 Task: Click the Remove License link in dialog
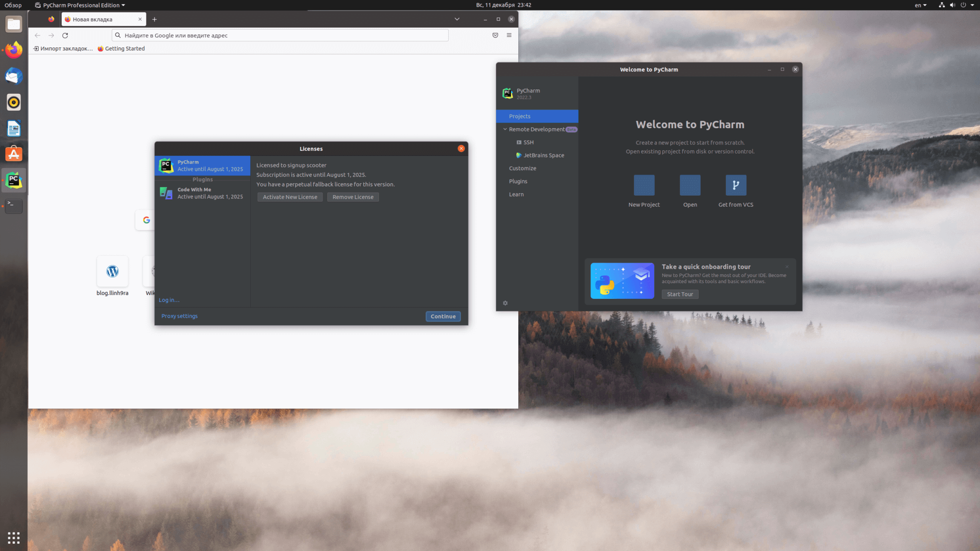click(x=353, y=197)
